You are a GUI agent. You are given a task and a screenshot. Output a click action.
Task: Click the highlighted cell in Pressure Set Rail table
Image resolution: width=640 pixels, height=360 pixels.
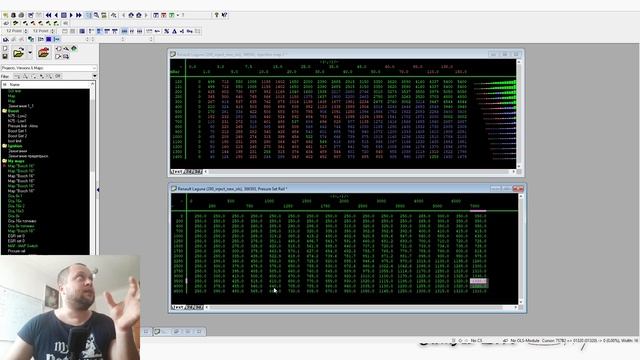tap(478, 281)
